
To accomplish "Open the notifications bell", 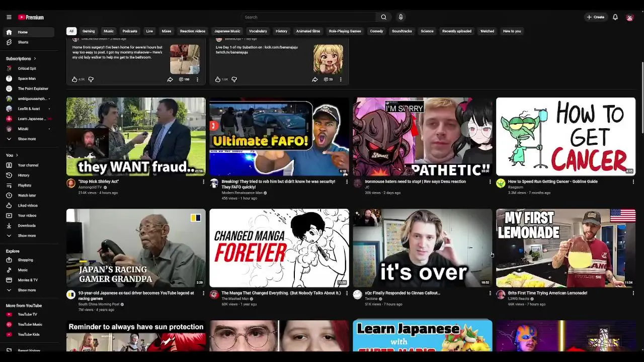I will [615, 17].
